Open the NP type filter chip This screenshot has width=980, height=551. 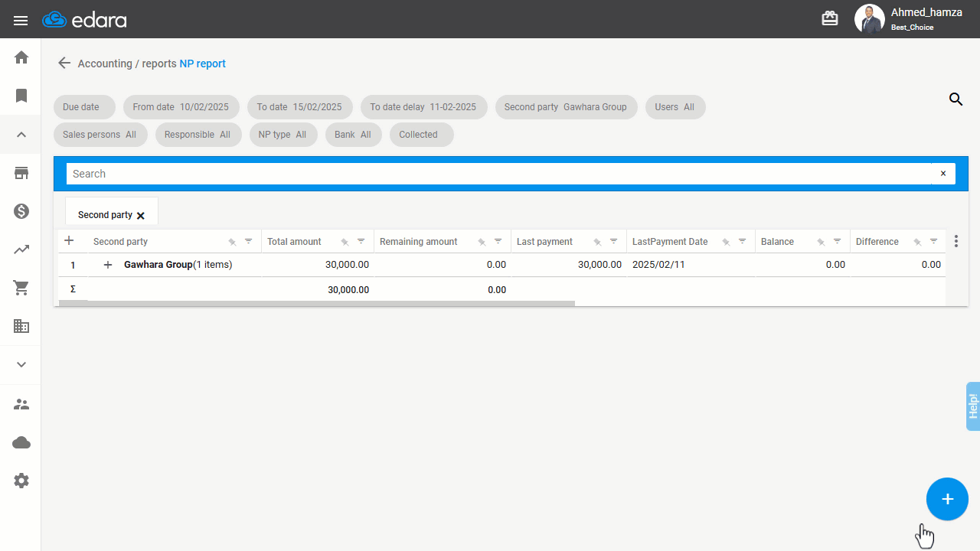(283, 135)
